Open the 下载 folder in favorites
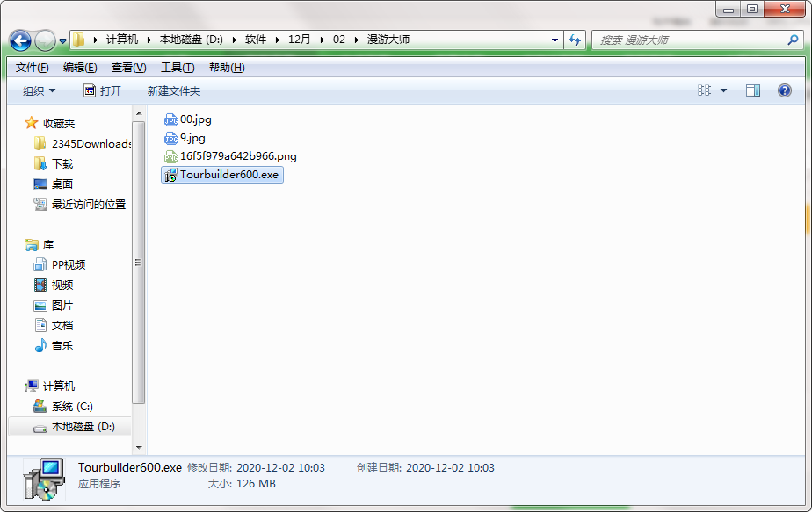Image resolution: width=812 pixels, height=512 pixels. tap(54, 163)
